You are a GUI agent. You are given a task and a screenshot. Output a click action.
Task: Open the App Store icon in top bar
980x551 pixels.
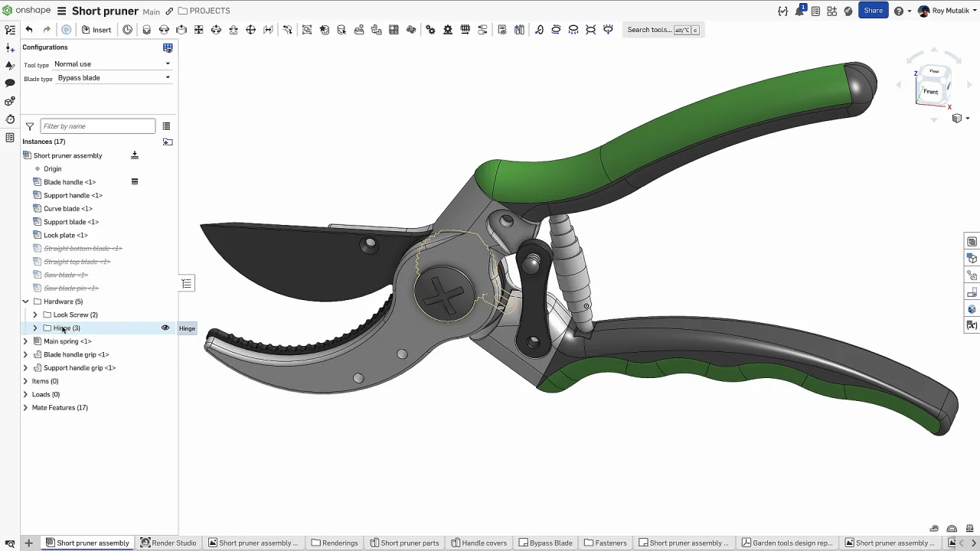831,11
